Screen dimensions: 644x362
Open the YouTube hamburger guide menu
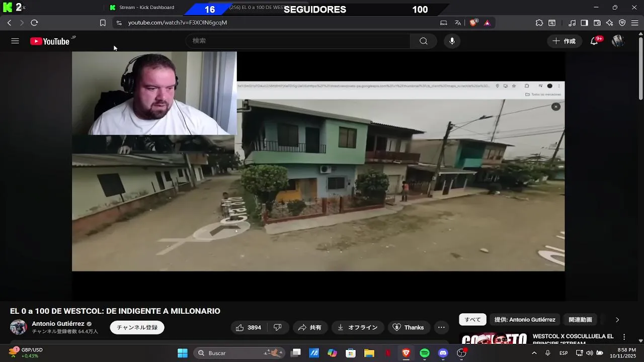(15, 41)
